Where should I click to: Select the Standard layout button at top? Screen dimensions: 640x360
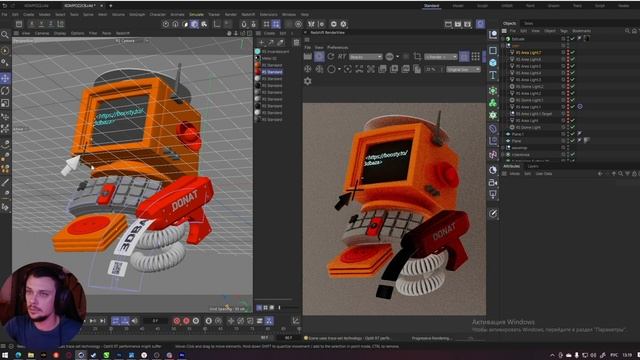click(x=431, y=6)
